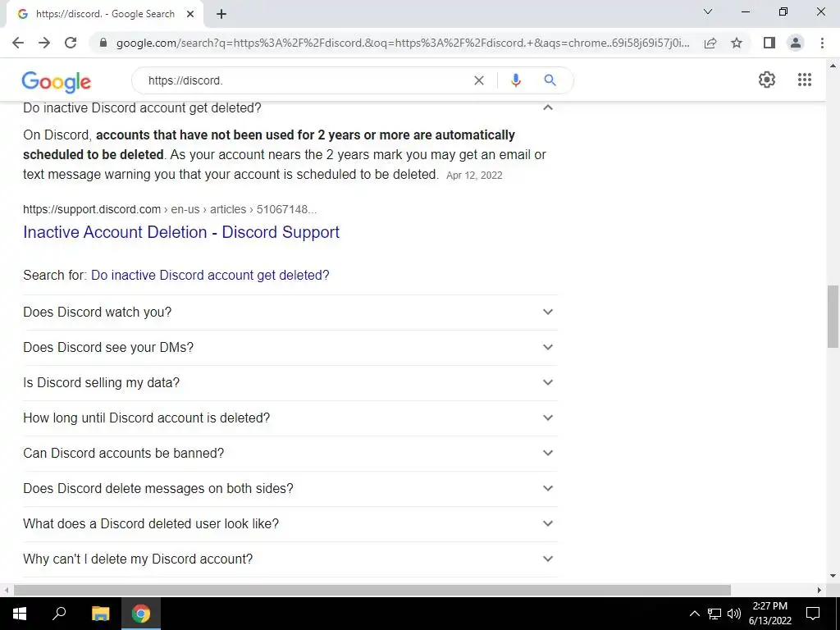Screen dimensions: 840x630
Task: Click the scroll-down arrow of vertical scrollbar
Action: point(833,577)
